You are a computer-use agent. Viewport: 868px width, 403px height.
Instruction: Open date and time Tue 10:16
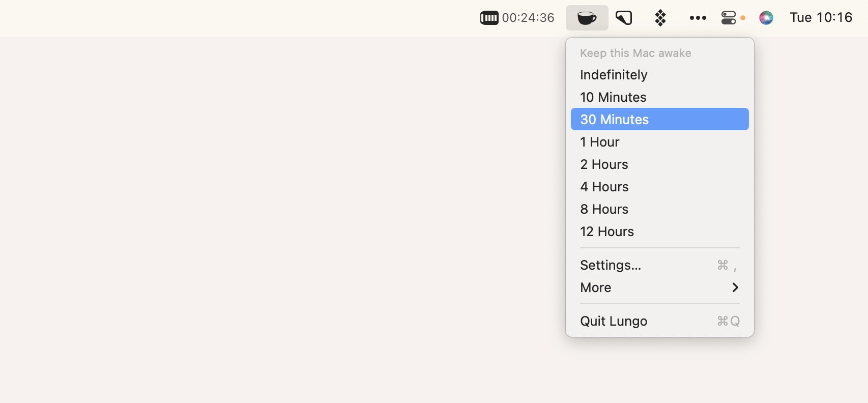point(821,18)
